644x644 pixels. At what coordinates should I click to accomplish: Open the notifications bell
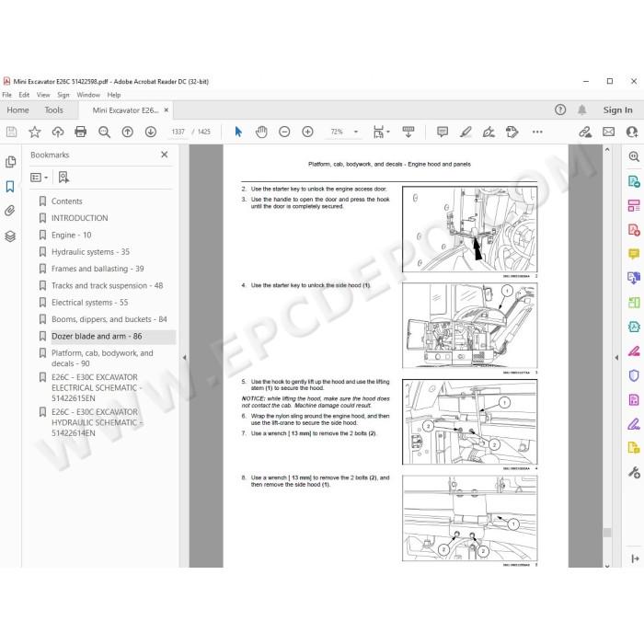(x=582, y=109)
